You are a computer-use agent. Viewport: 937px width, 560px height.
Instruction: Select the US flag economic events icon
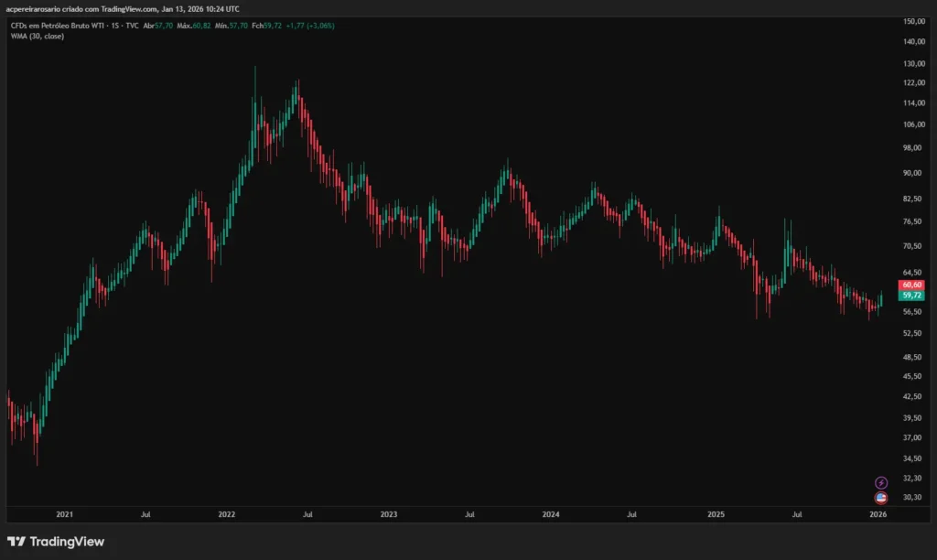click(880, 496)
